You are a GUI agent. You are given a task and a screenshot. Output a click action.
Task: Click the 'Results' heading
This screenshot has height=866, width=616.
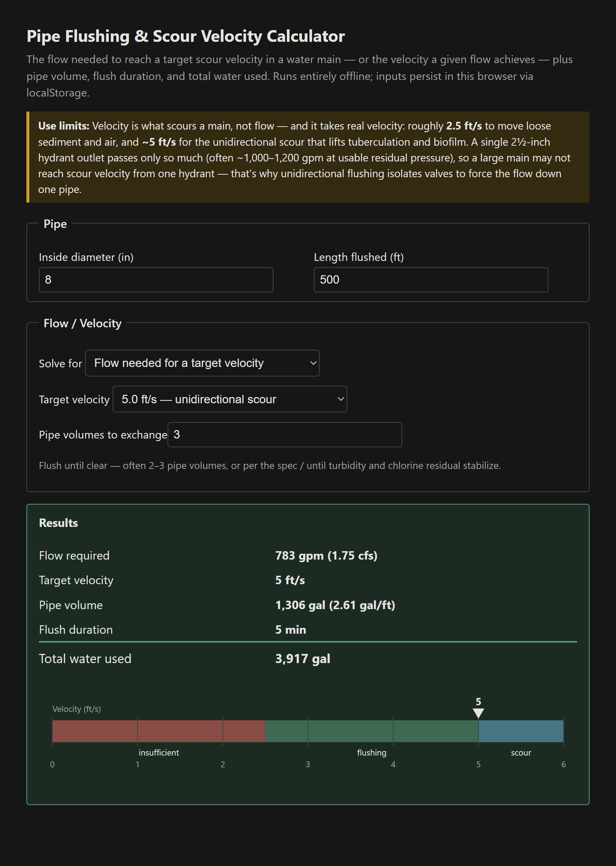tap(58, 523)
